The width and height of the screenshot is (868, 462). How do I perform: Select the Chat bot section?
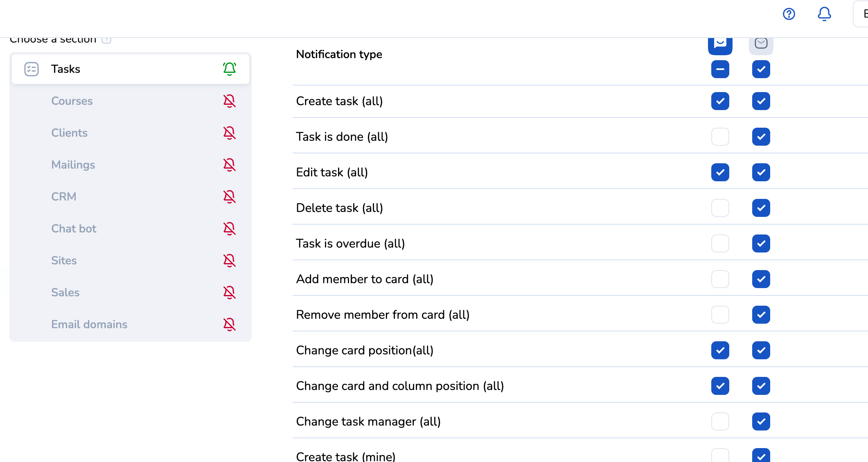74,228
